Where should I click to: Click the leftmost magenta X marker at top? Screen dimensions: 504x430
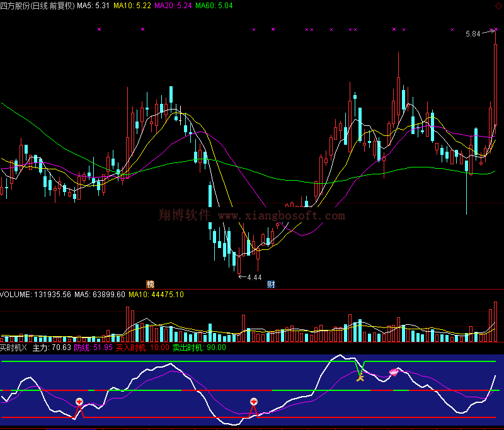tap(99, 29)
